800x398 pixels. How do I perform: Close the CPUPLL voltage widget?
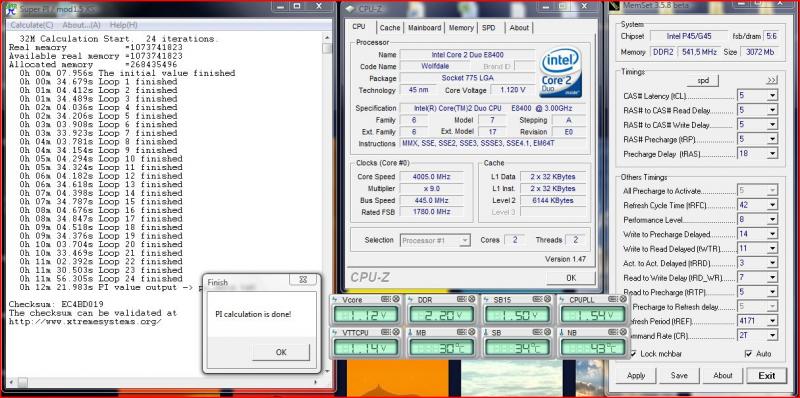623,299
